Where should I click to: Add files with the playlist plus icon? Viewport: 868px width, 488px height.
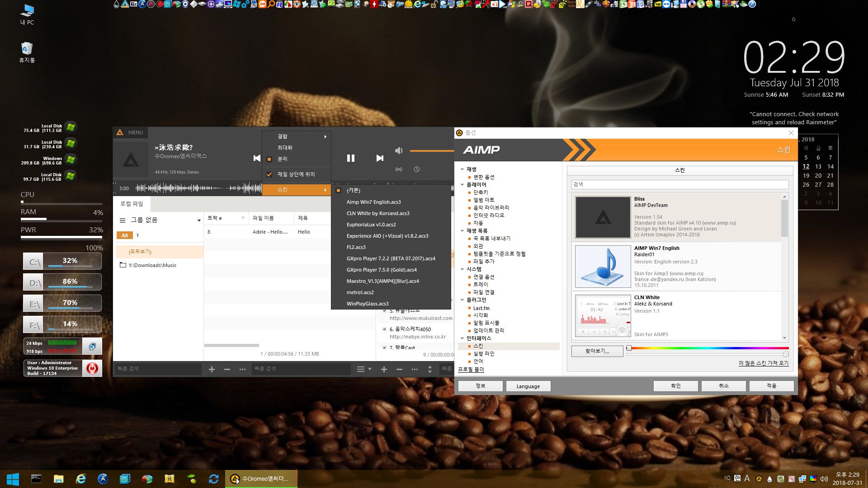click(384, 370)
